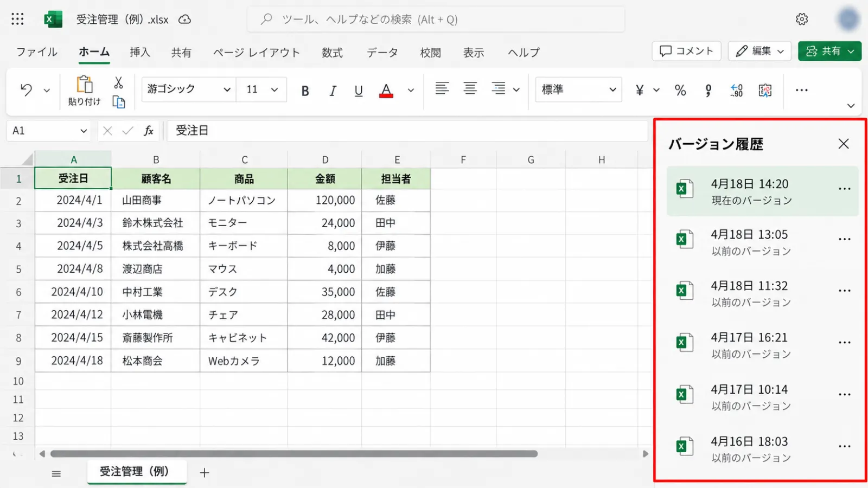868x488 pixels.
Task: Open version 4月18日 13:05
Action: point(763,242)
